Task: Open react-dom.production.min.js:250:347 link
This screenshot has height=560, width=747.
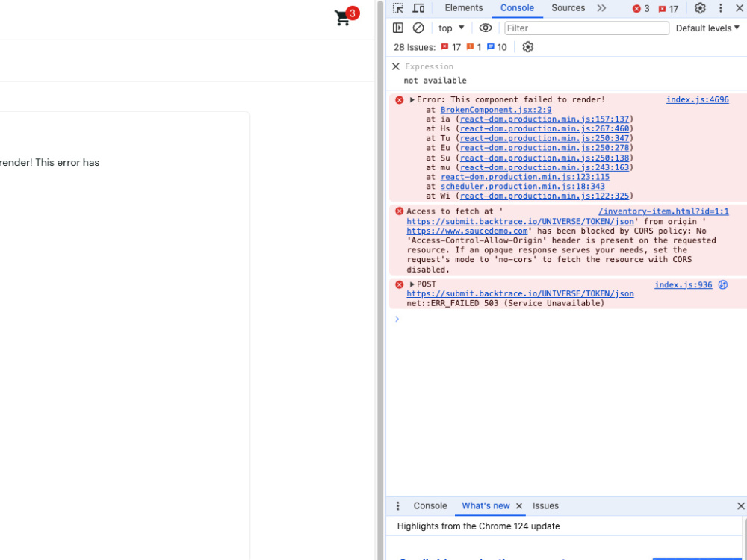Action: 545,138
